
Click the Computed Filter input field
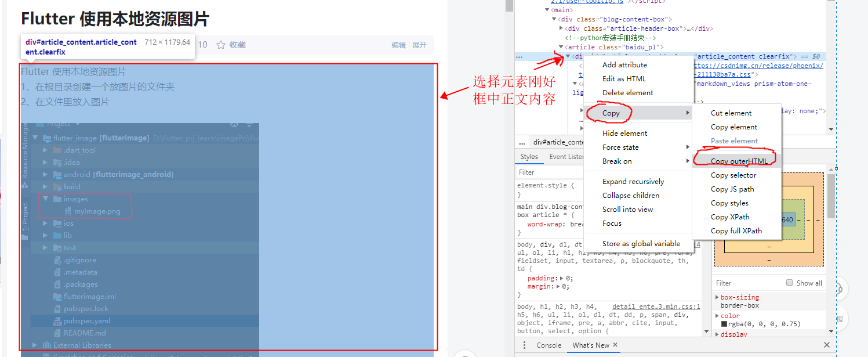tap(748, 283)
